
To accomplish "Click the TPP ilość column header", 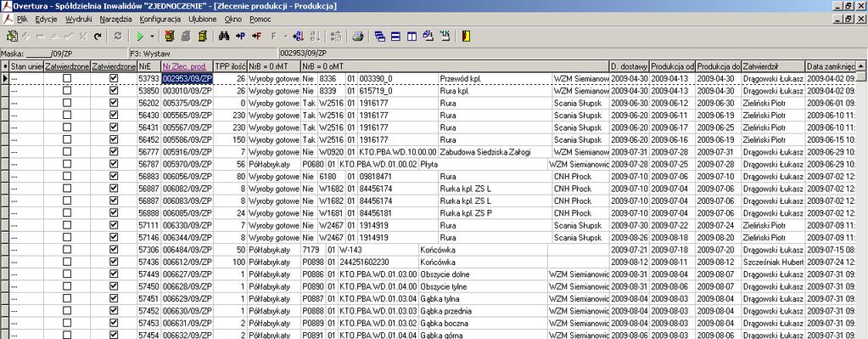I will point(230,66).
